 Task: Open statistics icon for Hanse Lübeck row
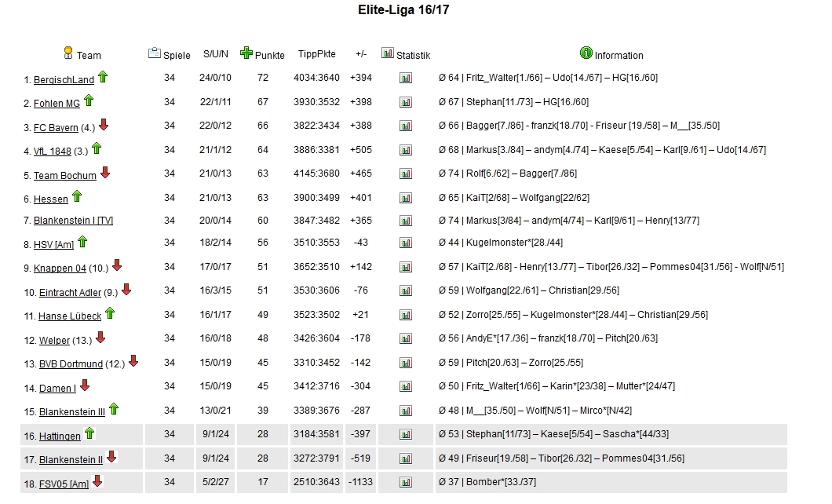click(406, 315)
